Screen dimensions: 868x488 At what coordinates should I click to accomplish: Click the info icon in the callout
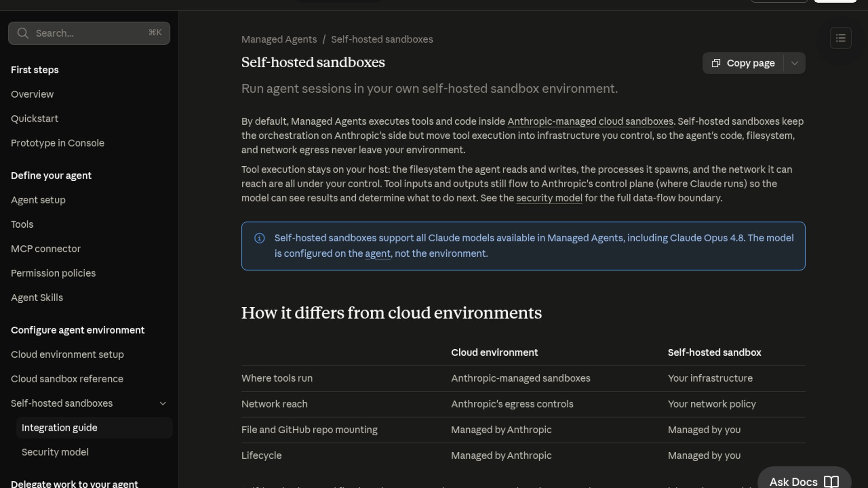[x=259, y=238]
